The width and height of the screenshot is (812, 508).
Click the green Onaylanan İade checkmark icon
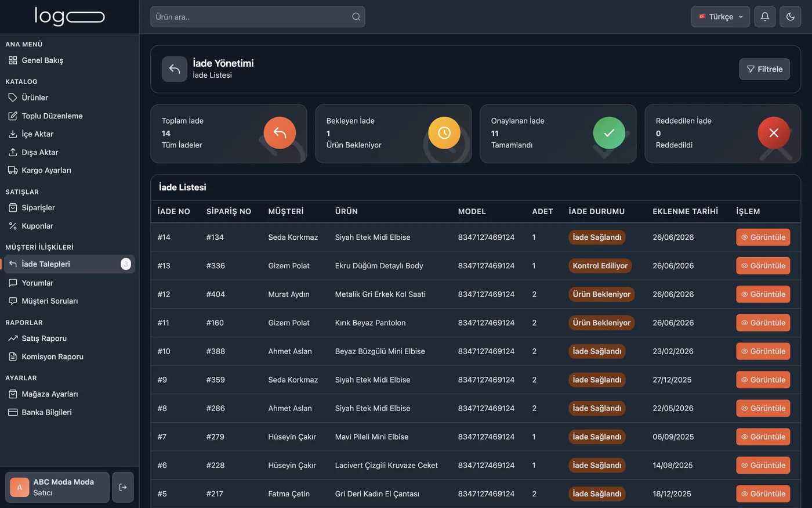tap(609, 133)
